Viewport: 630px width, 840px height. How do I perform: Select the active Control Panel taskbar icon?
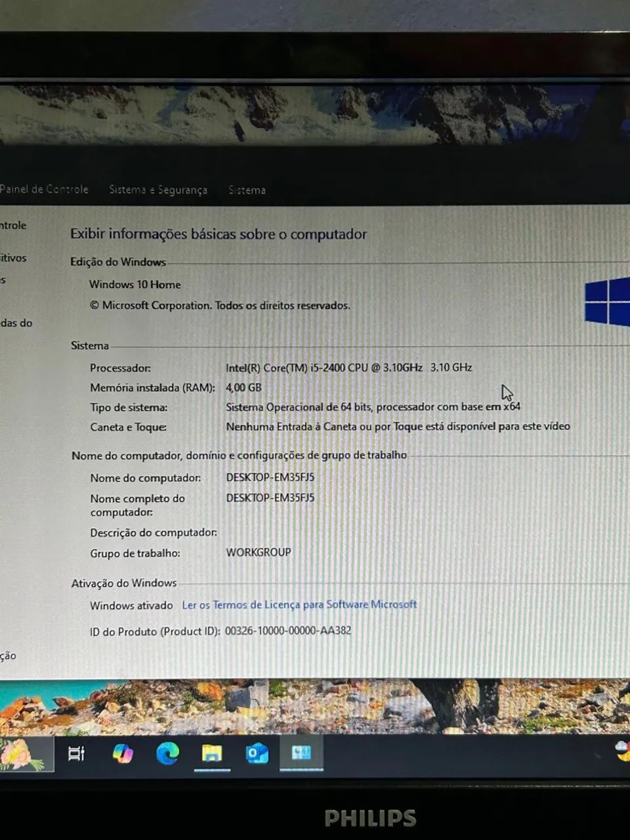(301, 753)
